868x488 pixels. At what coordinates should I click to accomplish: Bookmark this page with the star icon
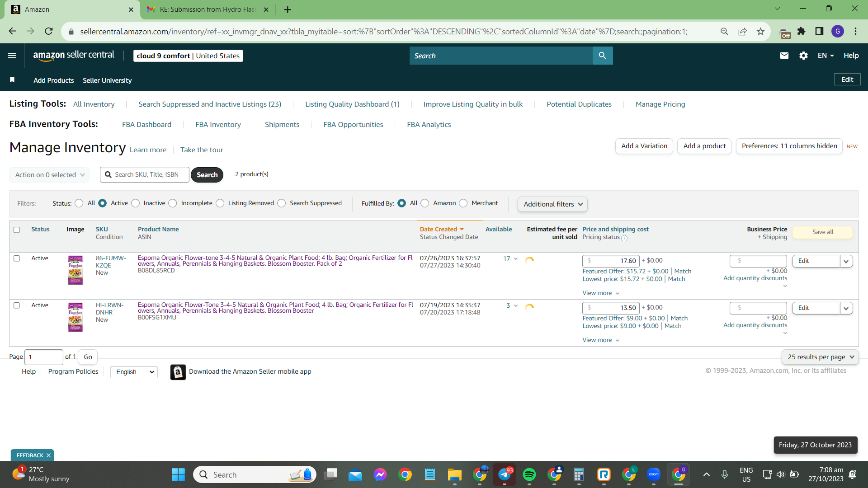pyautogui.click(x=760, y=31)
